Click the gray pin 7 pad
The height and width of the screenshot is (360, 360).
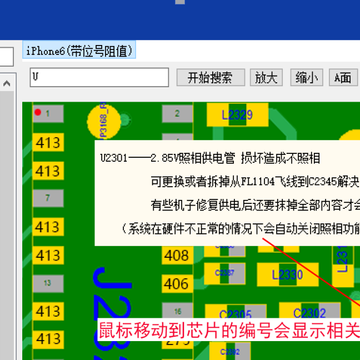48,198
